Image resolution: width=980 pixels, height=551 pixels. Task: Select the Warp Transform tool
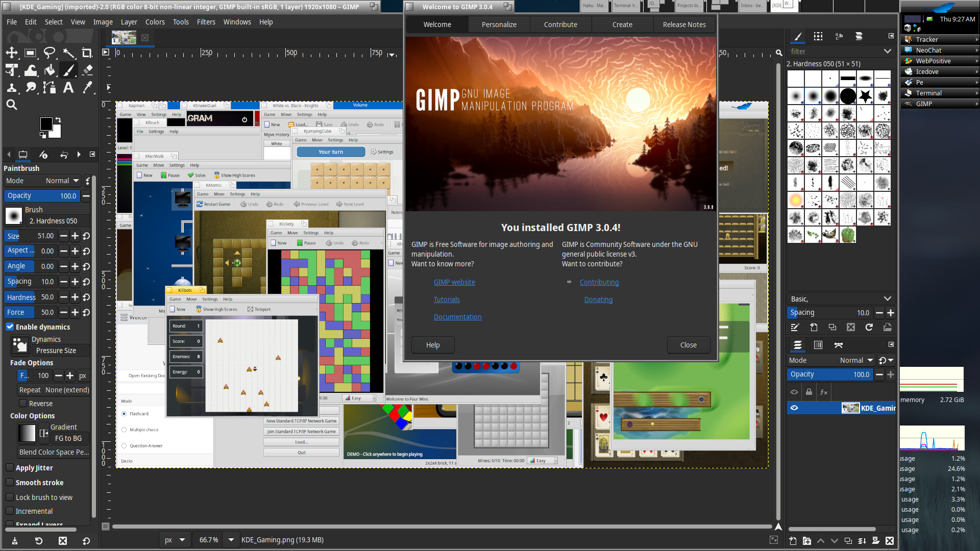point(30,70)
